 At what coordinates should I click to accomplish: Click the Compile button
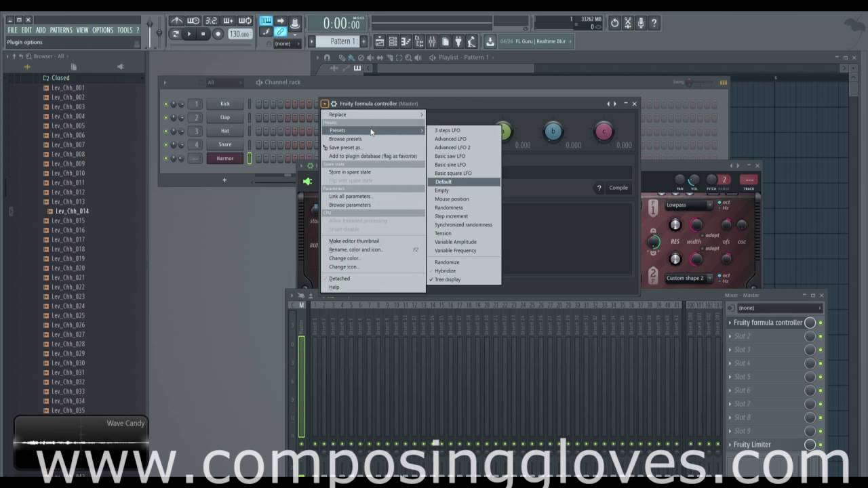click(x=618, y=188)
